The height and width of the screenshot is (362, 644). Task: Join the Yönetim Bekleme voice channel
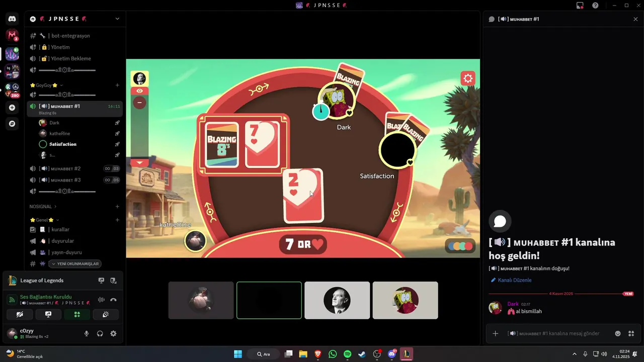[x=75, y=58]
